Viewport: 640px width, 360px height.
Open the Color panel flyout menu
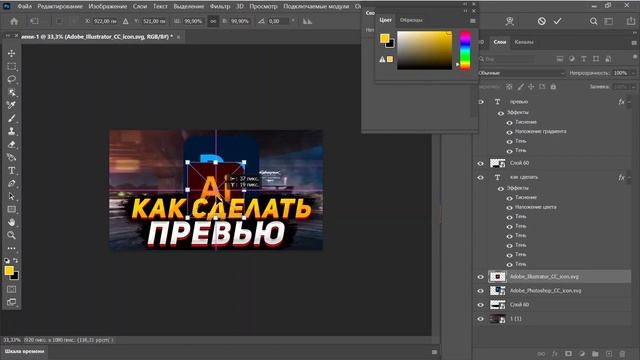472,20
